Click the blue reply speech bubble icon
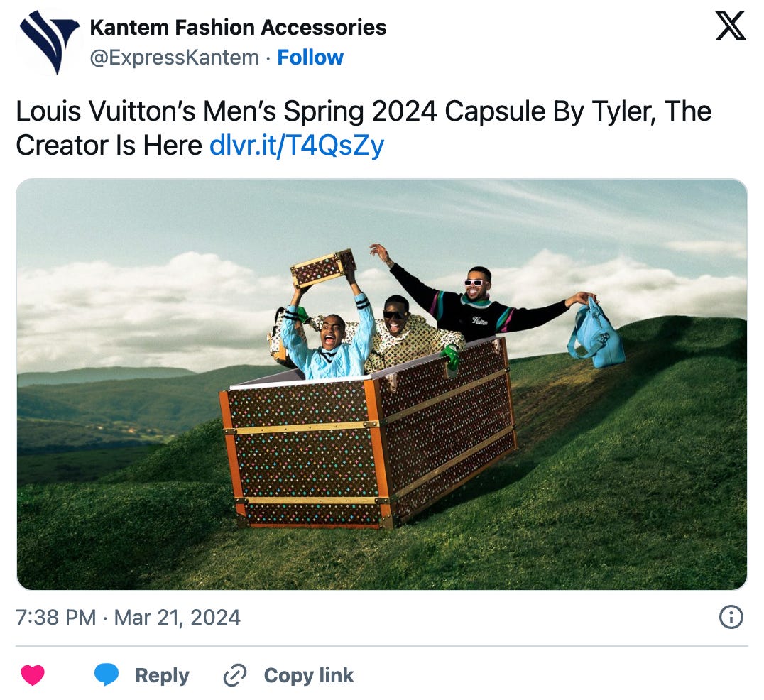Viewport: 764px width, 700px height. [107, 674]
